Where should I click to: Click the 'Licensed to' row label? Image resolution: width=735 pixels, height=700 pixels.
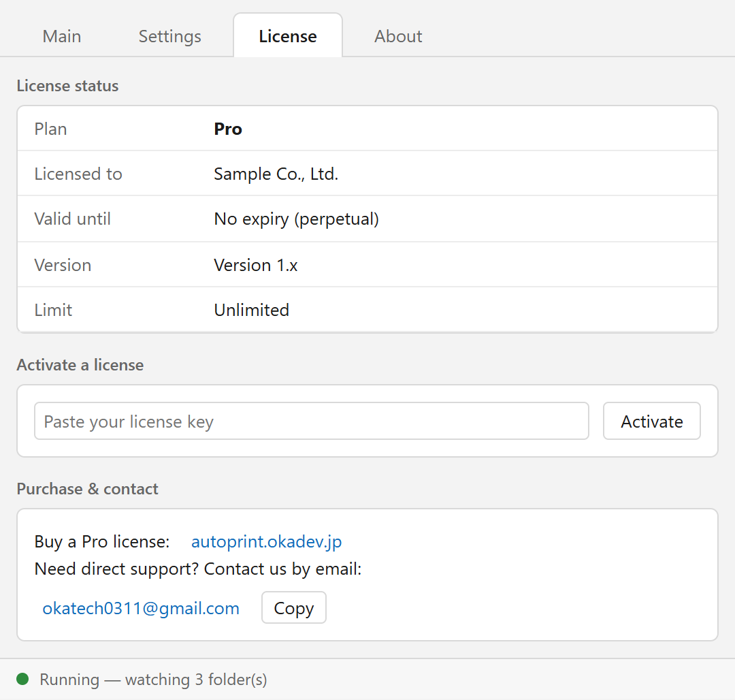(78, 174)
